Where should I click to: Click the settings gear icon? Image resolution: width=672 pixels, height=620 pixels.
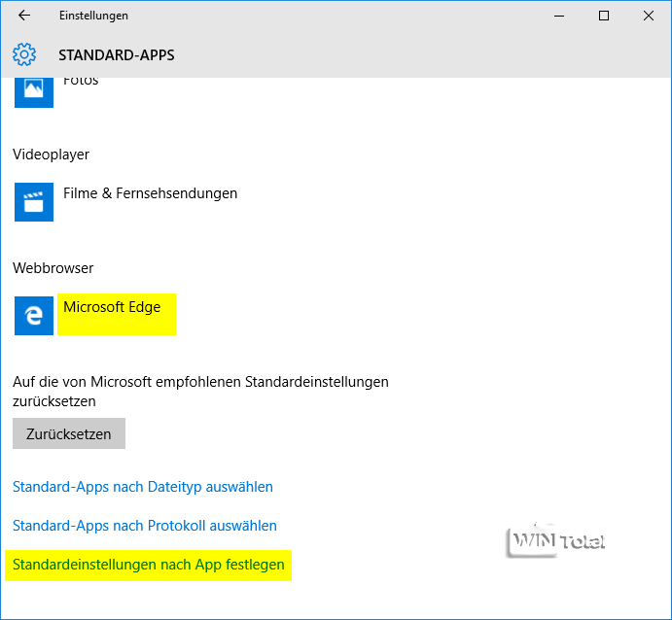[x=25, y=54]
